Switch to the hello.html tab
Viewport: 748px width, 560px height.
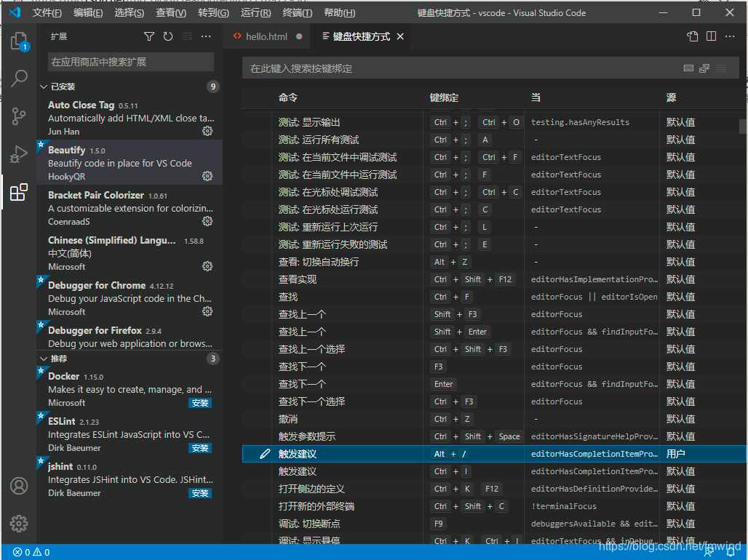pyautogui.click(x=266, y=36)
